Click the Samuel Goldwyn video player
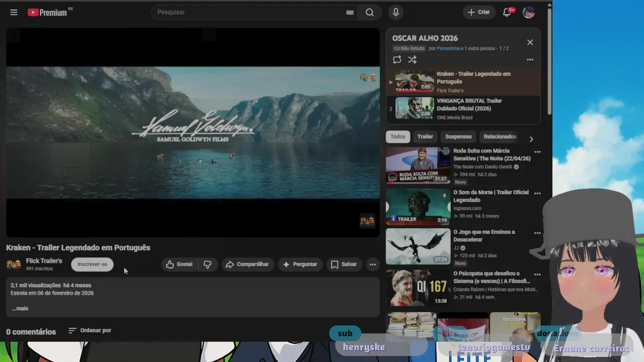 click(193, 132)
